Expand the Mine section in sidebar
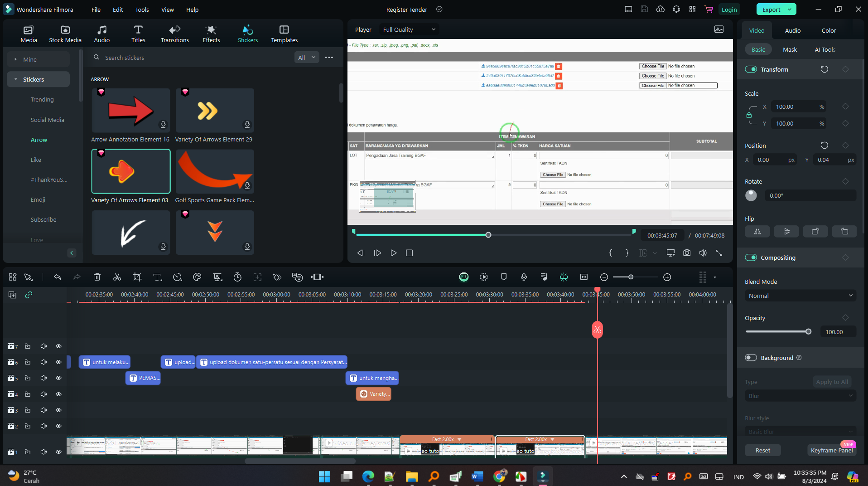The height and width of the screenshot is (486, 868). 16,59
